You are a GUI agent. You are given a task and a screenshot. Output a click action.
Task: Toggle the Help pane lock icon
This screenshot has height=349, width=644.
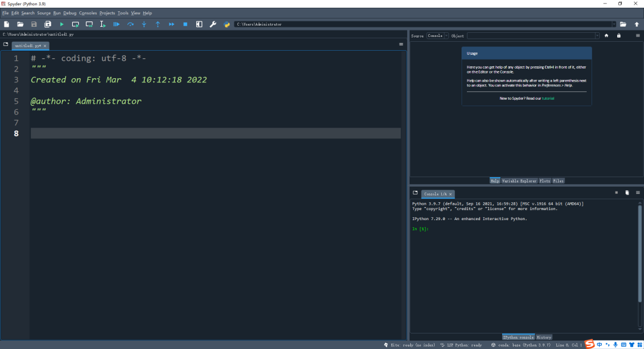point(619,36)
